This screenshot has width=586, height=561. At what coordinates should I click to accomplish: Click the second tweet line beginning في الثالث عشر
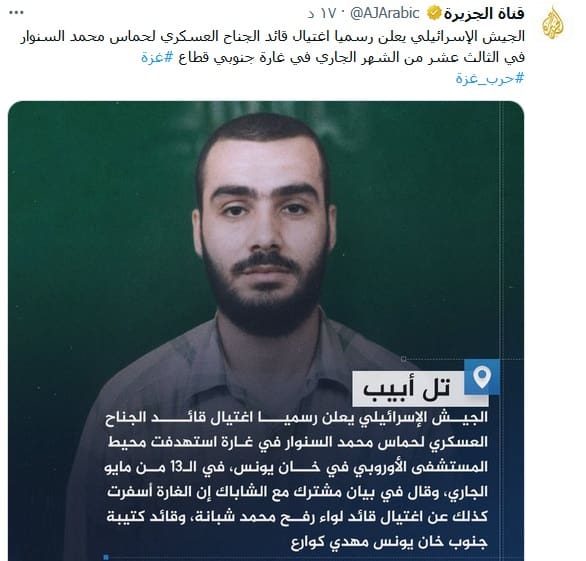[x=333, y=57]
